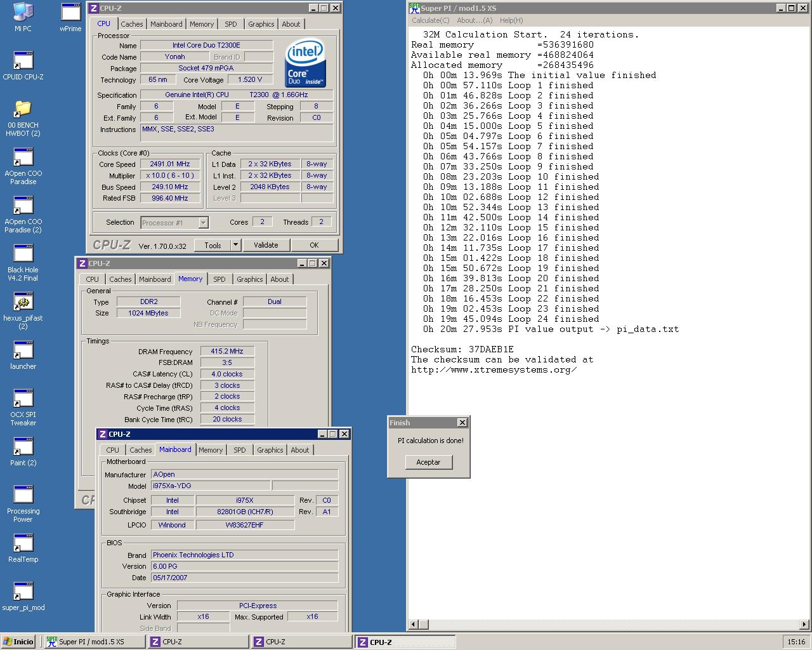Close the Finish dialog with X
This screenshot has width=812, height=650.
pyautogui.click(x=462, y=423)
